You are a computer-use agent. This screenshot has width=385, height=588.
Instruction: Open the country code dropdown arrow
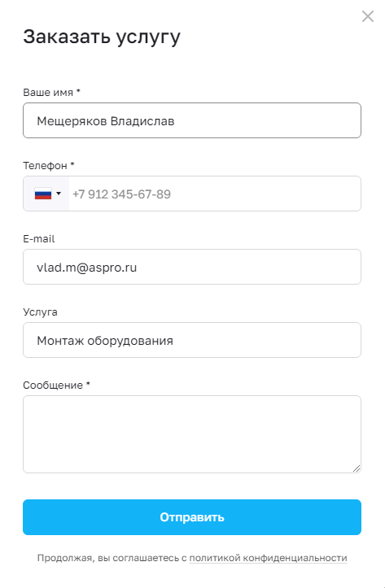59,194
